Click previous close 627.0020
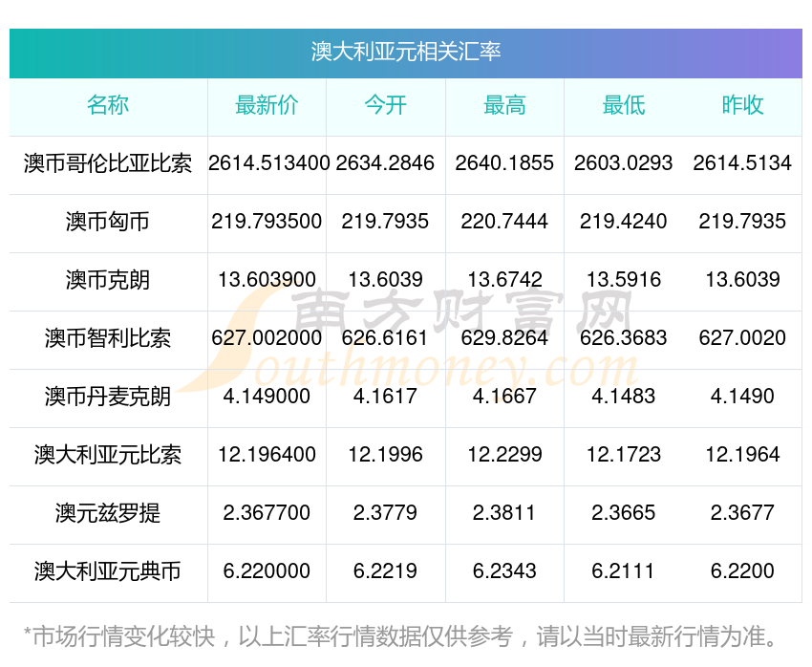 742,338
